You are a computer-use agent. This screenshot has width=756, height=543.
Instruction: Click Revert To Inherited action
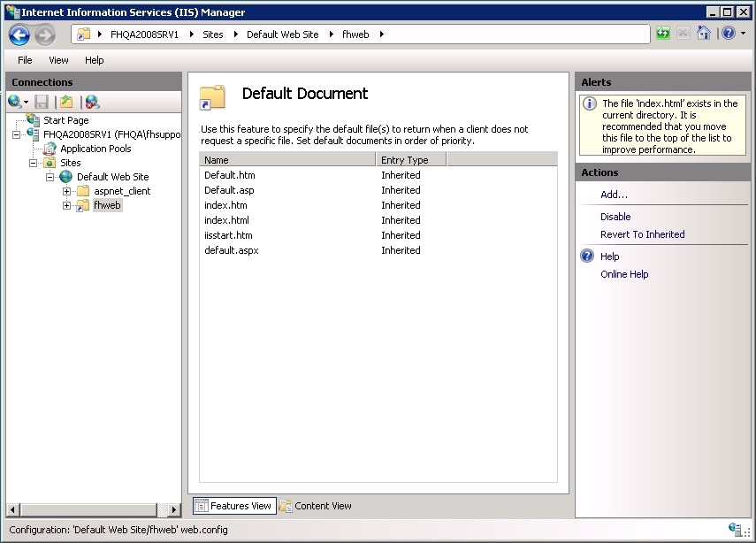point(642,234)
